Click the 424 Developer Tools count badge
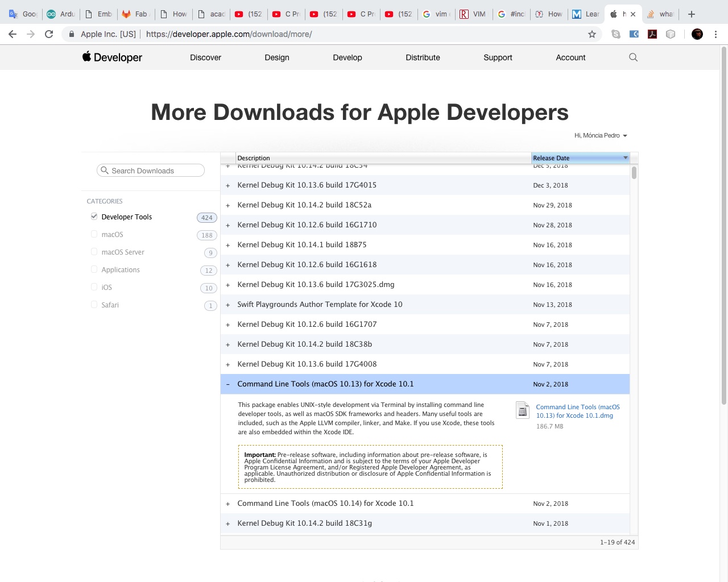The image size is (728, 582). (207, 218)
